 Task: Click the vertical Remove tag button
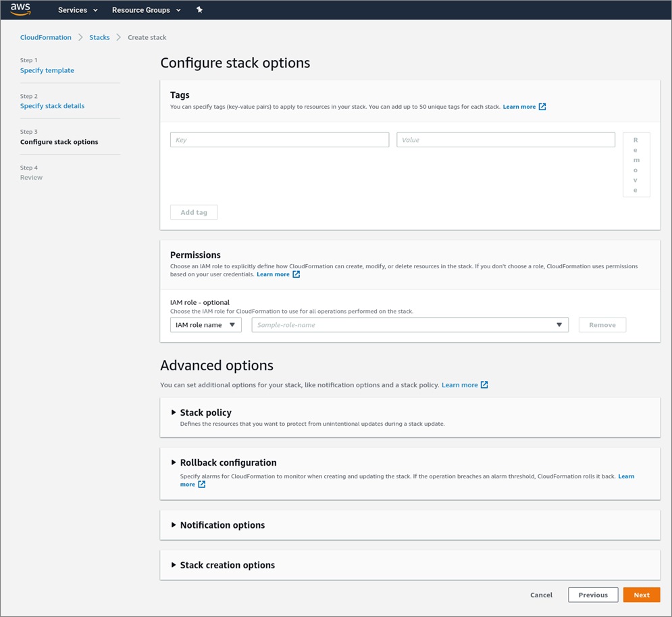[636, 165]
